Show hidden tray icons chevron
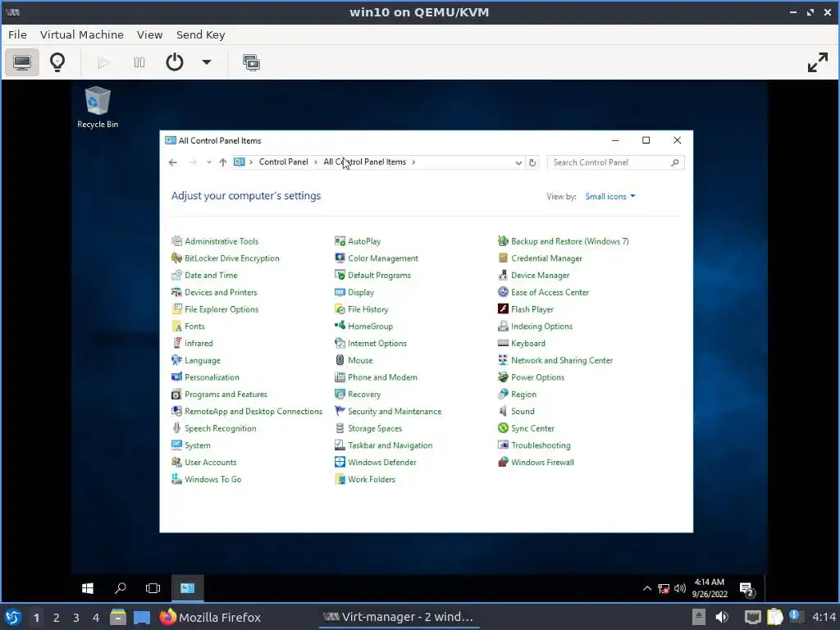Image resolution: width=840 pixels, height=630 pixels. 647,588
